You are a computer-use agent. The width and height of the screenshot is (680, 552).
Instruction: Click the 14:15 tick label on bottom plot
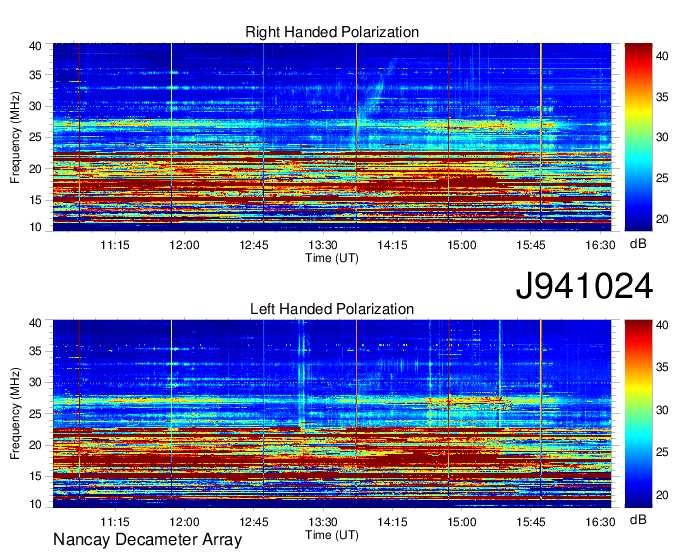point(392,522)
